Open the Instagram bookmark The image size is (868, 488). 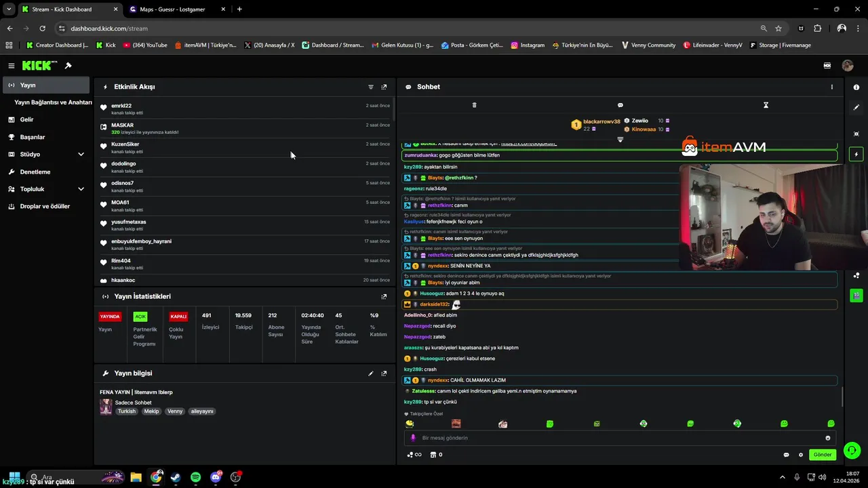pyautogui.click(x=528, y=45)
